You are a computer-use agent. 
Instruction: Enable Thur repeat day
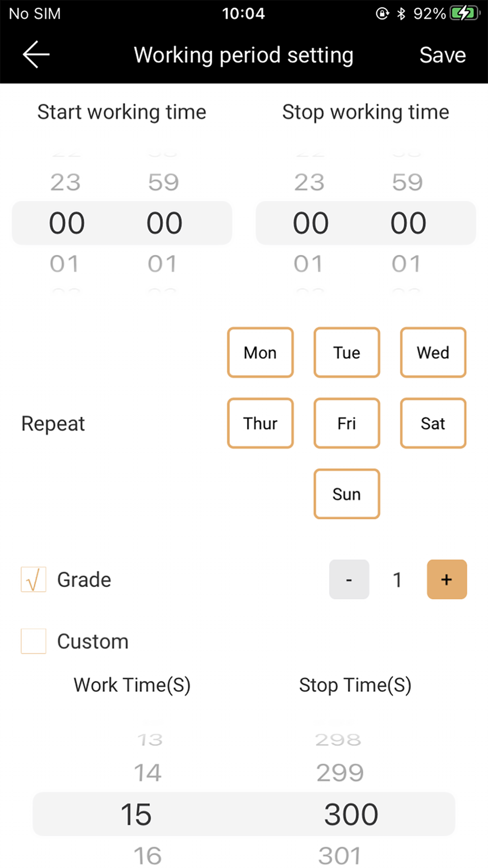pos(260,423)
